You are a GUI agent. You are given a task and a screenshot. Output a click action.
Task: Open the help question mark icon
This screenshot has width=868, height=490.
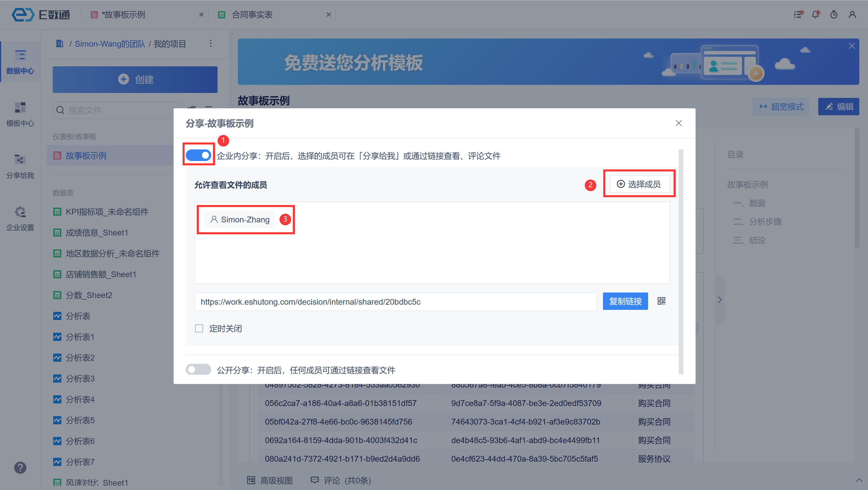click(20, 468)
